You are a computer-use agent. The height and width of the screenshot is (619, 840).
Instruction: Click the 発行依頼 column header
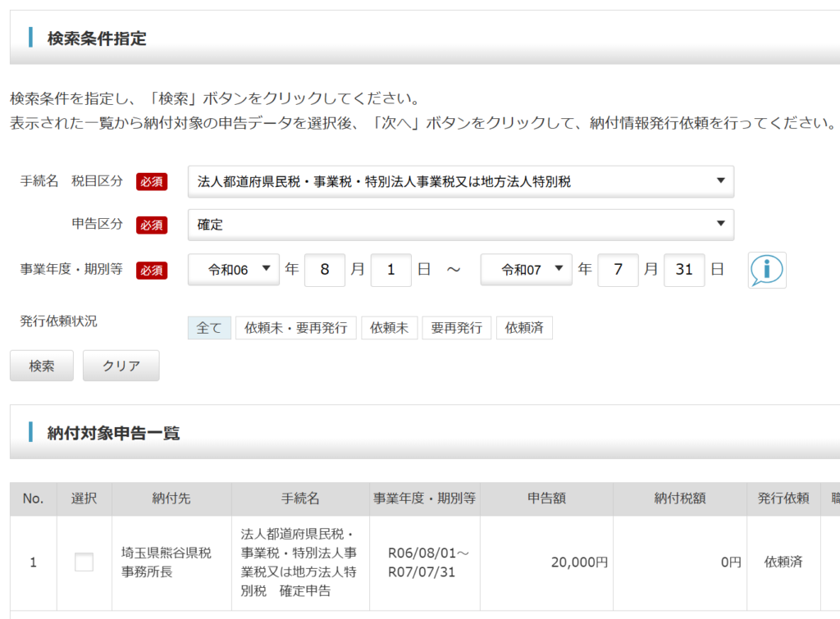click(x=783, y=498)
